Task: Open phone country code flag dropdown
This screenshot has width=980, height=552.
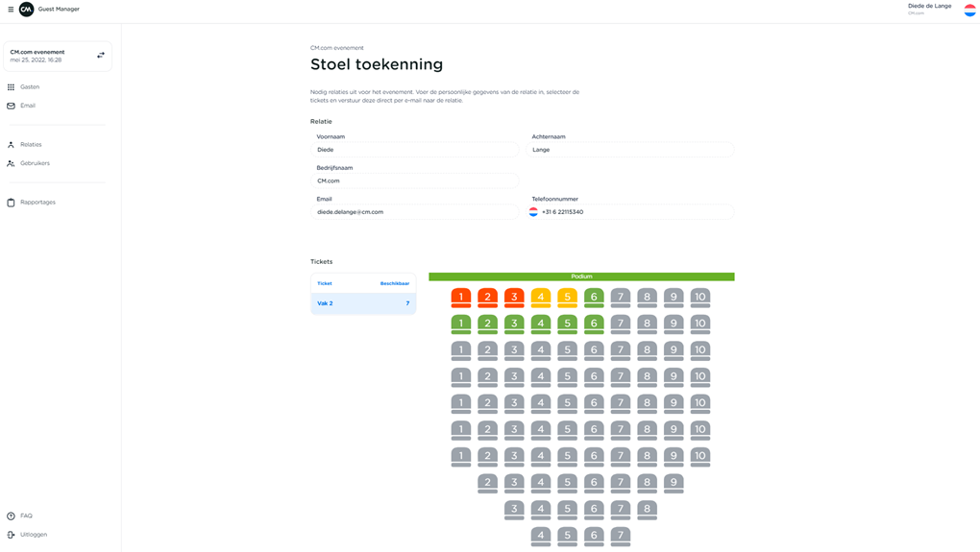Action: pyautogui.click(x=533, y=212)
